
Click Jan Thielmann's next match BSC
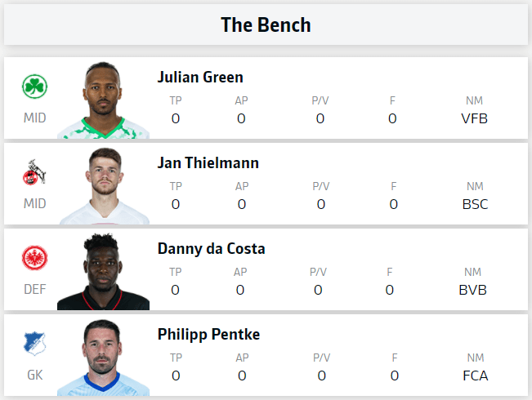[x=475, y=204]
